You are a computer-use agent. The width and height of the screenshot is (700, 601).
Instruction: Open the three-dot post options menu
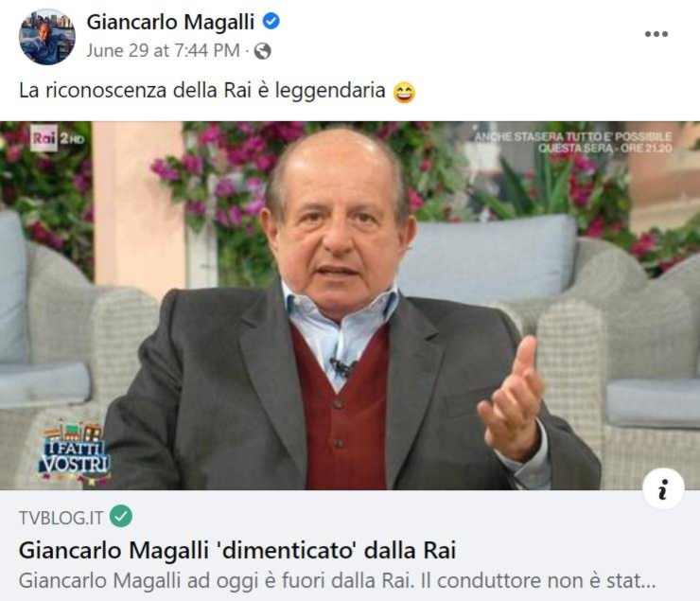(x=656, y=34)
